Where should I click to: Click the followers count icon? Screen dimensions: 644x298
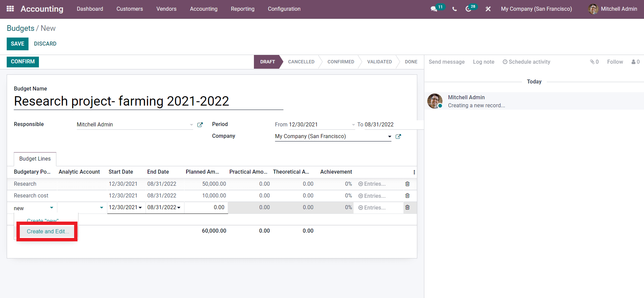coord(636,62)
